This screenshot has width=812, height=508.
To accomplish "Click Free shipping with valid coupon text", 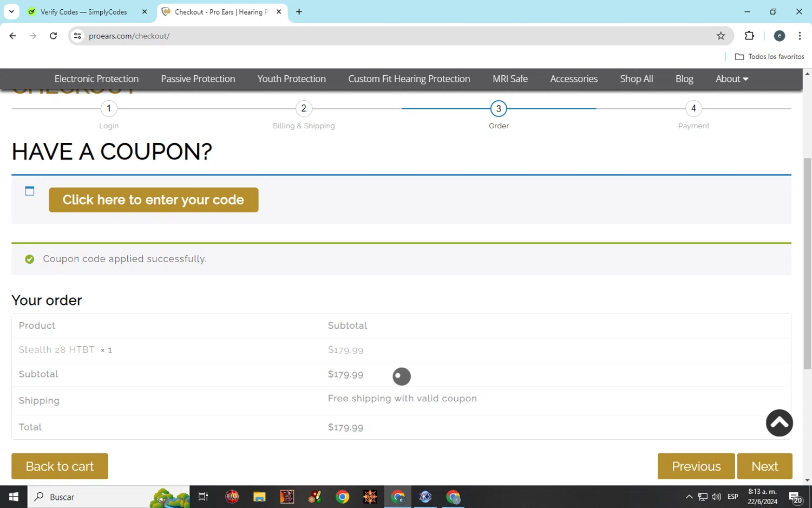I will (402, 399).
